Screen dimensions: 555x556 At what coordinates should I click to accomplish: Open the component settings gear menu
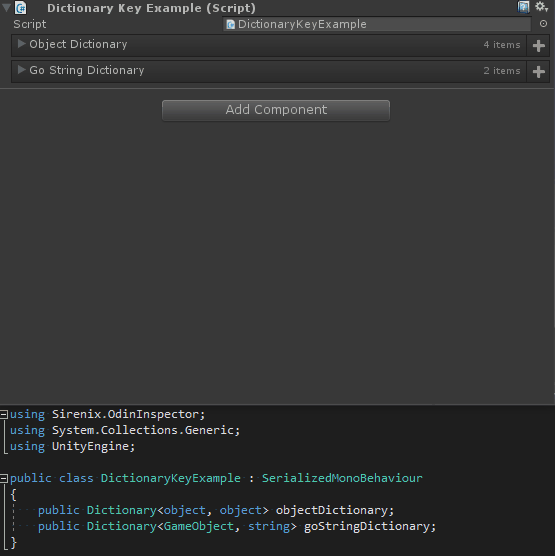pyautogui.click(x=541, y=6)
